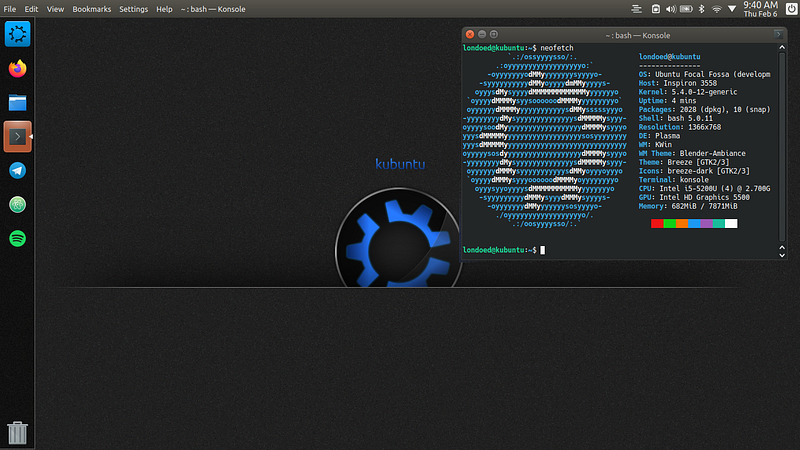The height and width of the screenshot is (450, 800).
Task: Click the 'OS: Ubuntu Focal Fossa' line
Action: (x=704, y=74)
